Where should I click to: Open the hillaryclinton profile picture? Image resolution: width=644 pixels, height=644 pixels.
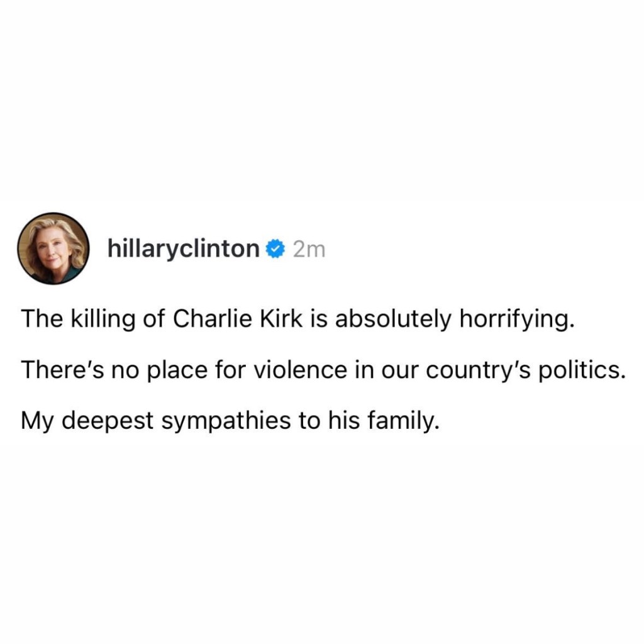coord(53,248)
